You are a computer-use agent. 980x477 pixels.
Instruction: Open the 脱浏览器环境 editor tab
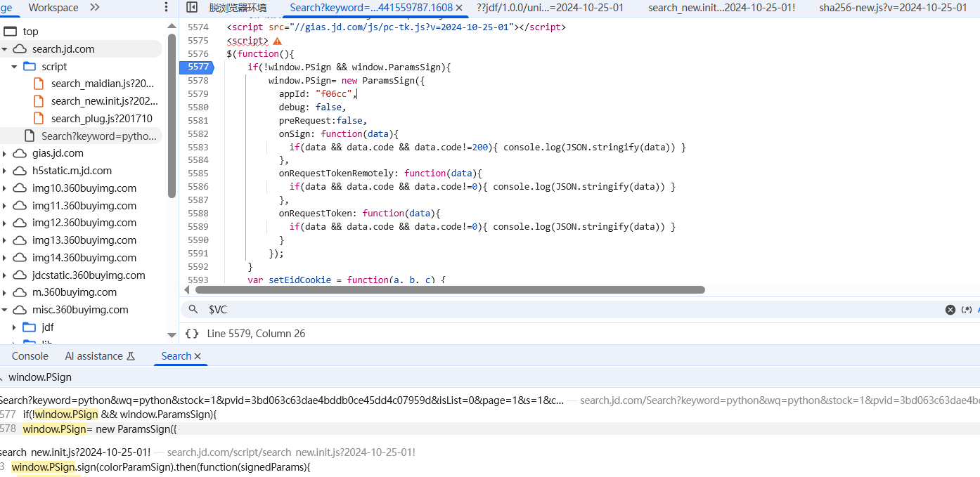pyautogui.click(x=238, y=8)
